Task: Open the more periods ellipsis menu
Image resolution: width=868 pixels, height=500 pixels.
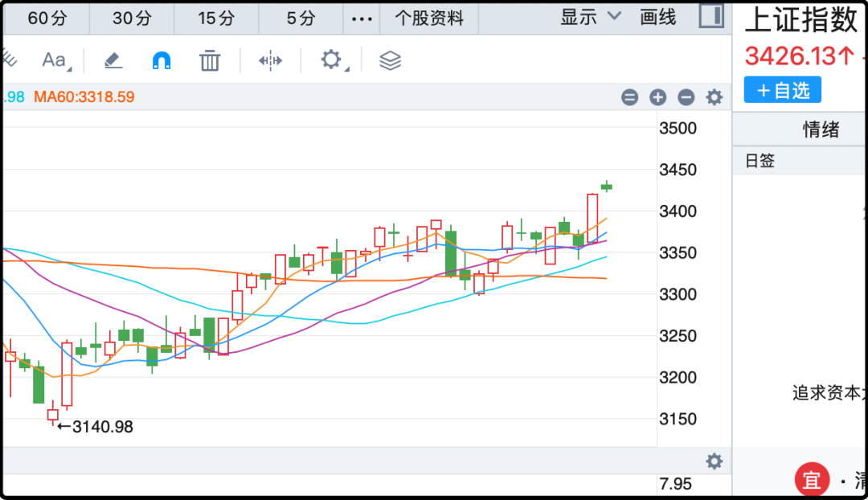Action: click(362, 18)
